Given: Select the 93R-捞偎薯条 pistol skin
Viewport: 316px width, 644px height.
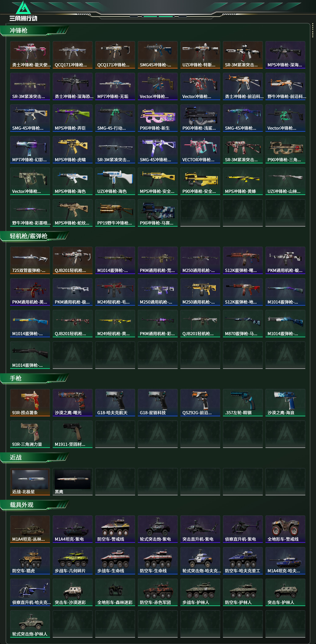Looking at the screenshot, I should 30,402.
